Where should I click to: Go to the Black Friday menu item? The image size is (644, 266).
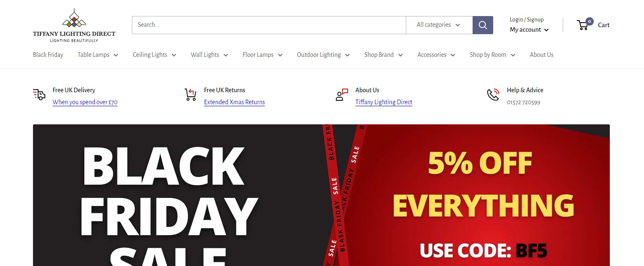(48, 55)
